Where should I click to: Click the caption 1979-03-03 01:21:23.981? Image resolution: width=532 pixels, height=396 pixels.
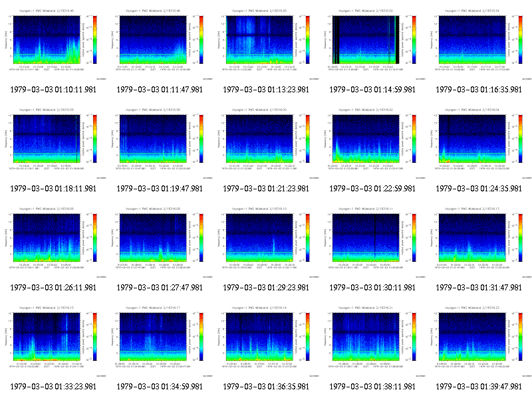click(x=266, y=189)
